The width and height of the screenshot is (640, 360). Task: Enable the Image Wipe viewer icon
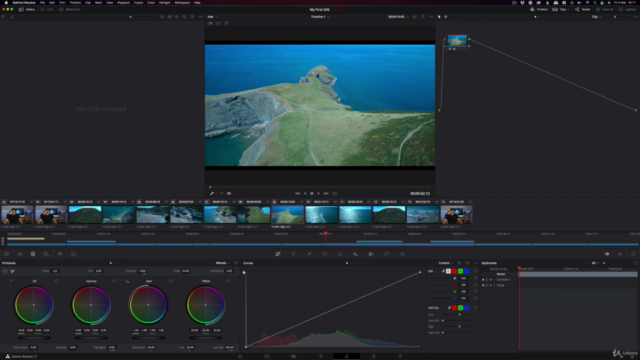click(x=210, y=23)
